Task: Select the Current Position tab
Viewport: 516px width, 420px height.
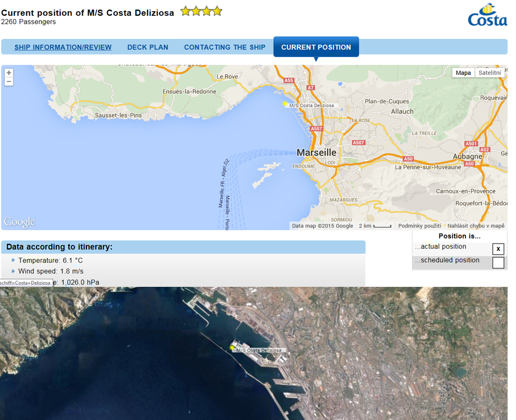Action: tap(316, 47)
